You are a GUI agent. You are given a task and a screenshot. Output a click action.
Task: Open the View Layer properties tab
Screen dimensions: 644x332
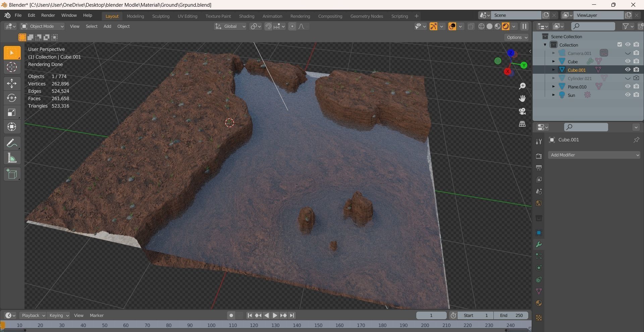coord(539,180)
